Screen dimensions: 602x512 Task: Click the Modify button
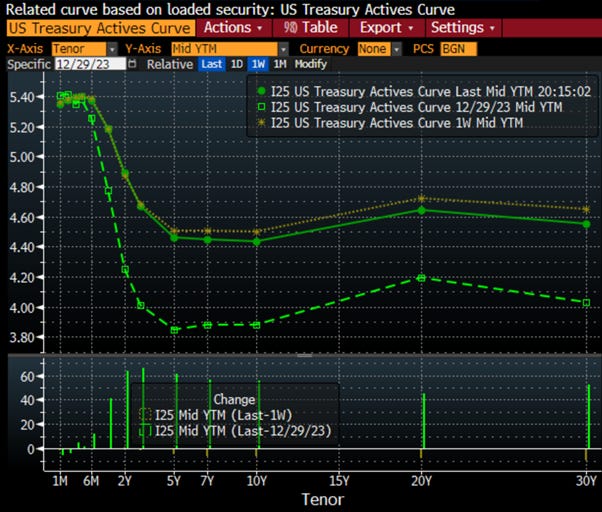coord(311,64)
